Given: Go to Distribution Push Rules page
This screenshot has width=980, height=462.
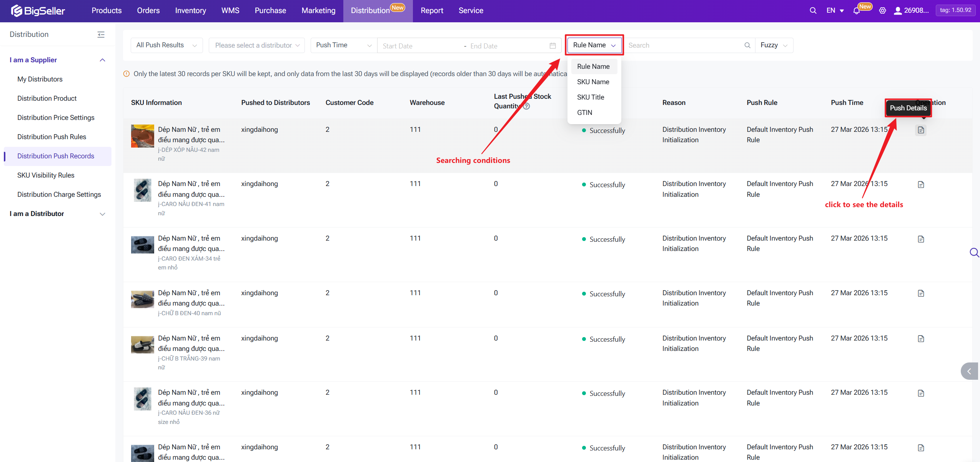Looking at the screenshot, I should pyautogui.click(x=52, y=137).
